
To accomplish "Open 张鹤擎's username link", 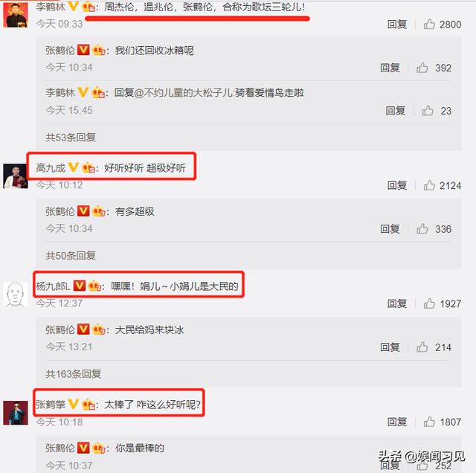I will pyautogui.click(x=51, y=404).
